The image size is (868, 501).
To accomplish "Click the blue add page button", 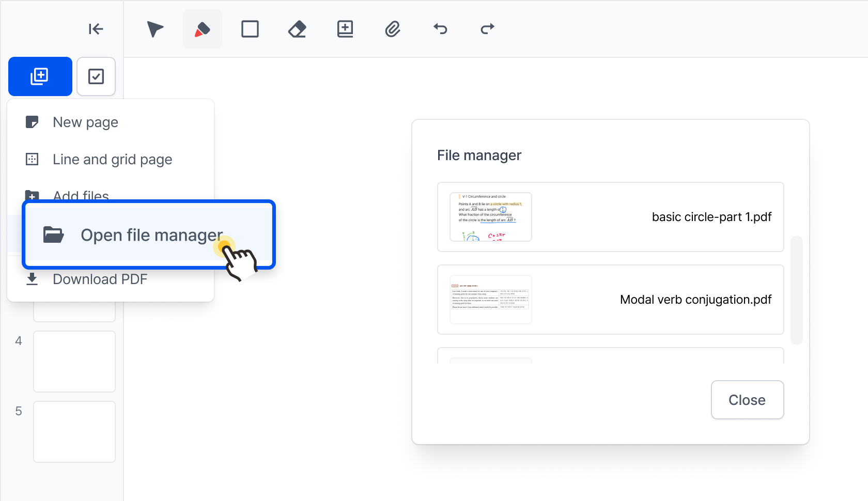I will 40,76.
